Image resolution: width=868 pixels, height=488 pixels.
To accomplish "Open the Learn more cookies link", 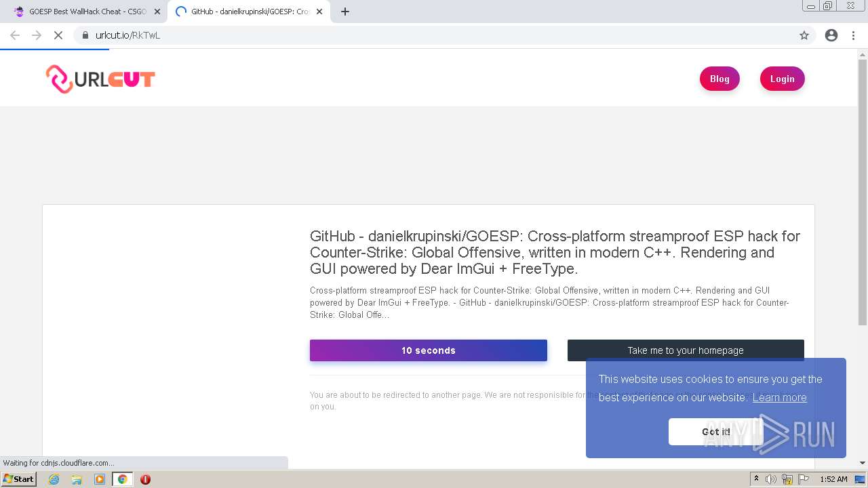I will [779, 397].
